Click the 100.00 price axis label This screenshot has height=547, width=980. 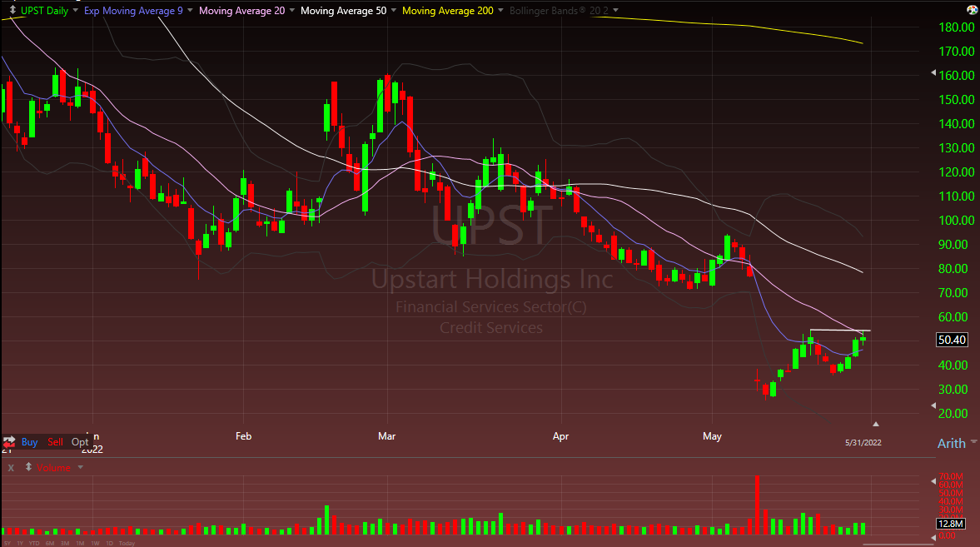(957, 221)
